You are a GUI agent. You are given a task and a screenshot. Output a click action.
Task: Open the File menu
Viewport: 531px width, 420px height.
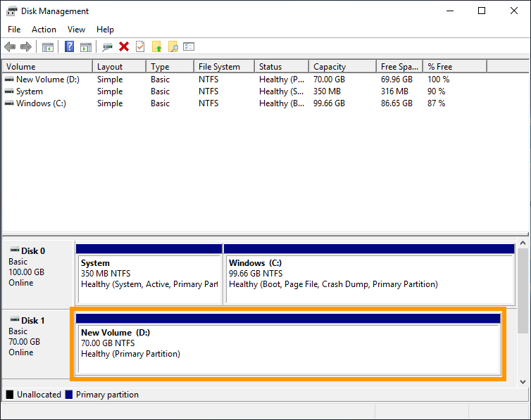14,30
